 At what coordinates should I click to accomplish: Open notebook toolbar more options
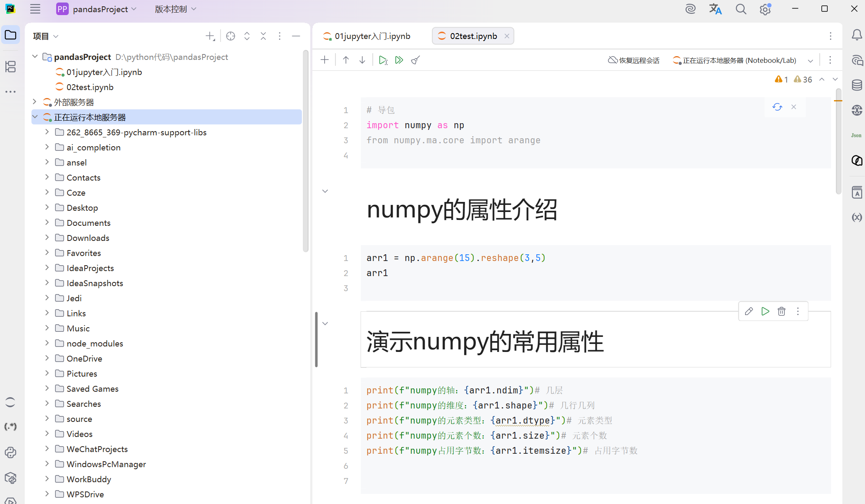(830, 60)
